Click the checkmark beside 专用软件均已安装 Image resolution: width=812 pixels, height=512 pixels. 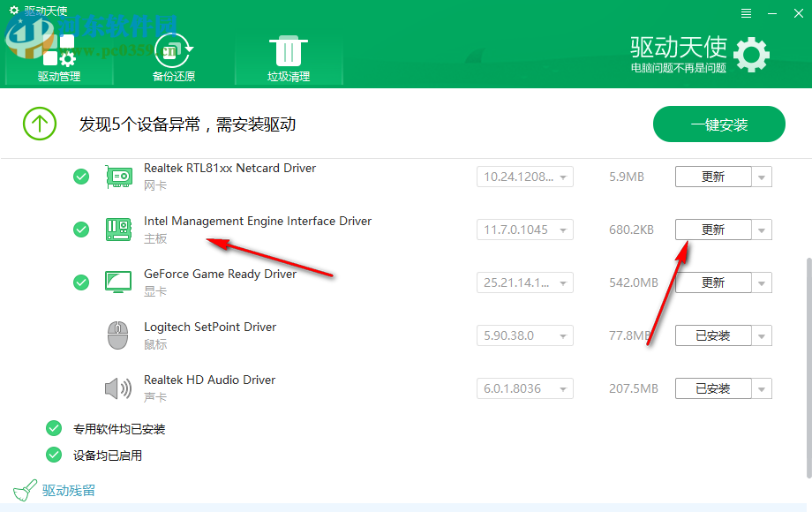53,428
